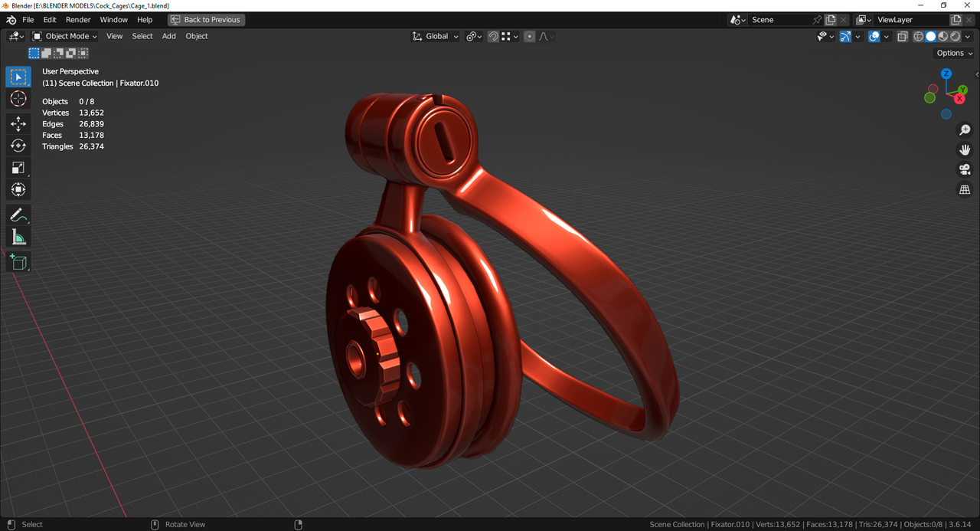Switch perspective/orthographic grid icon
The image size is (980, 531).
[965, 189]
